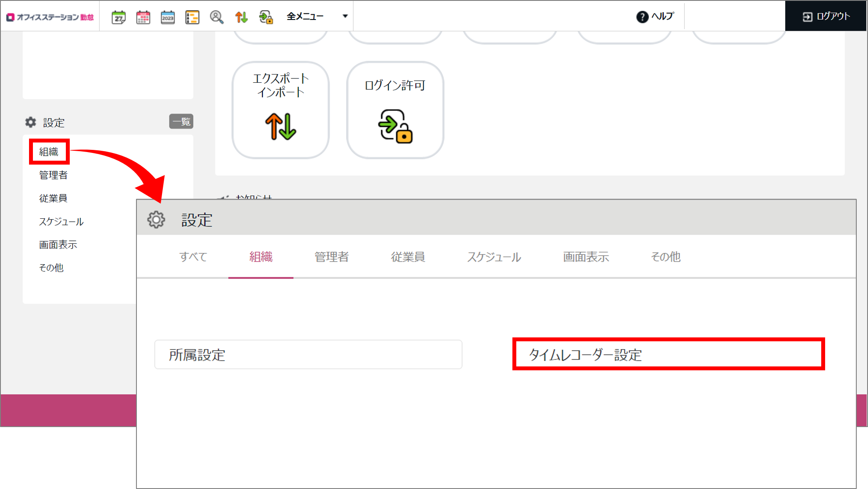
Task: Select その他 in the settings sidebar
Action: tap(51, 268)
